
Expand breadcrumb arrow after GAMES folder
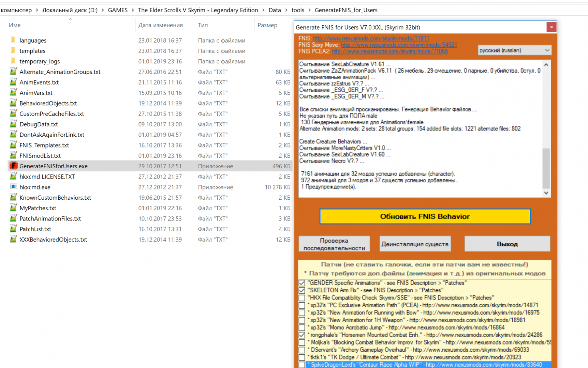point(133,10)
